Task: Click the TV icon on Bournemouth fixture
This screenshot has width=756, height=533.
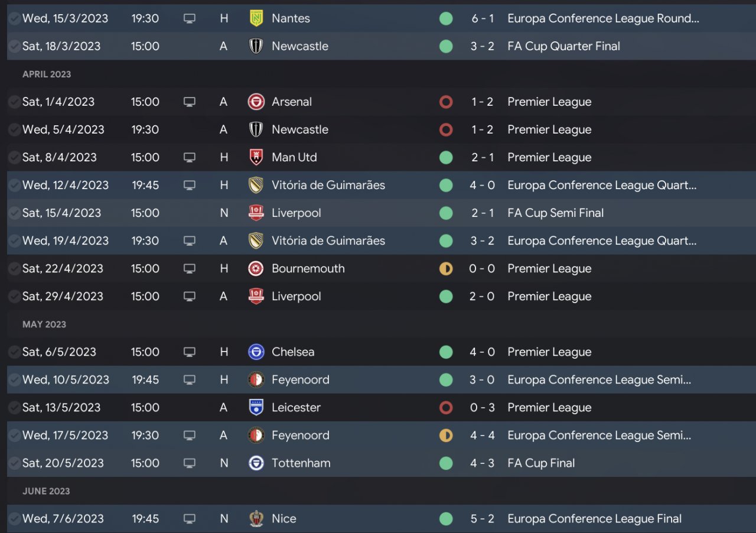Action: click(189, 269)
